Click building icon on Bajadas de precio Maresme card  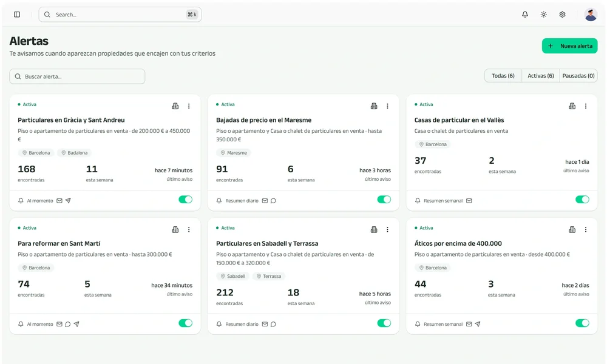click(x=374, y=106)
